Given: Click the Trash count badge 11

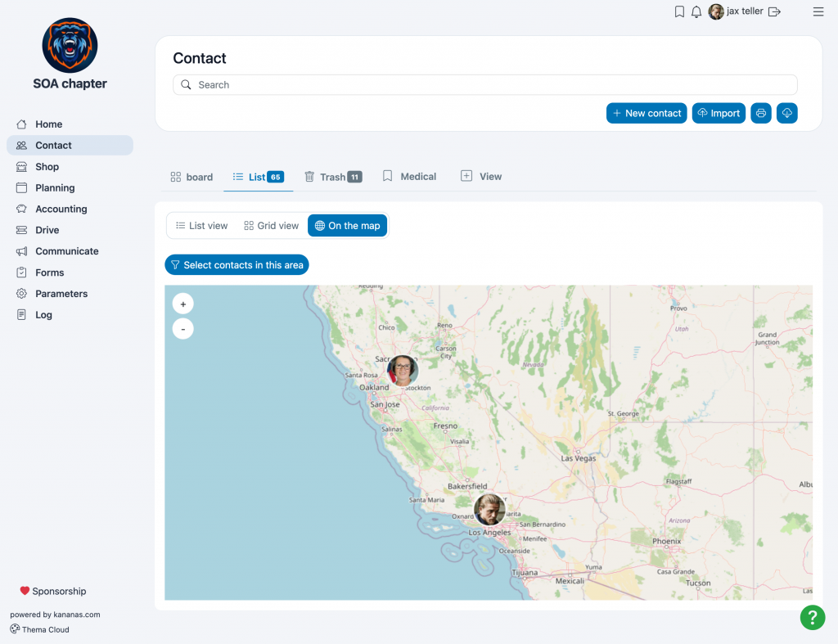Looking at the screenshot, I should point(355,177).
